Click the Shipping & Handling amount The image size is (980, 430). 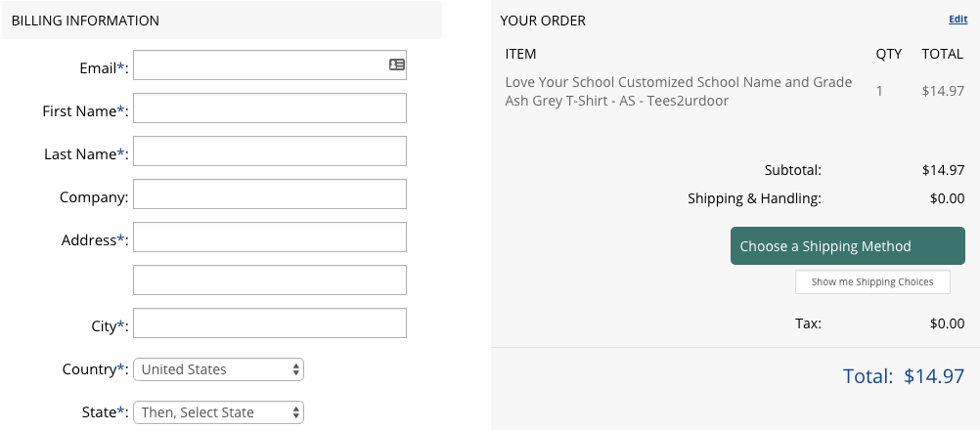pyautogui.click(x=947, y=199)
